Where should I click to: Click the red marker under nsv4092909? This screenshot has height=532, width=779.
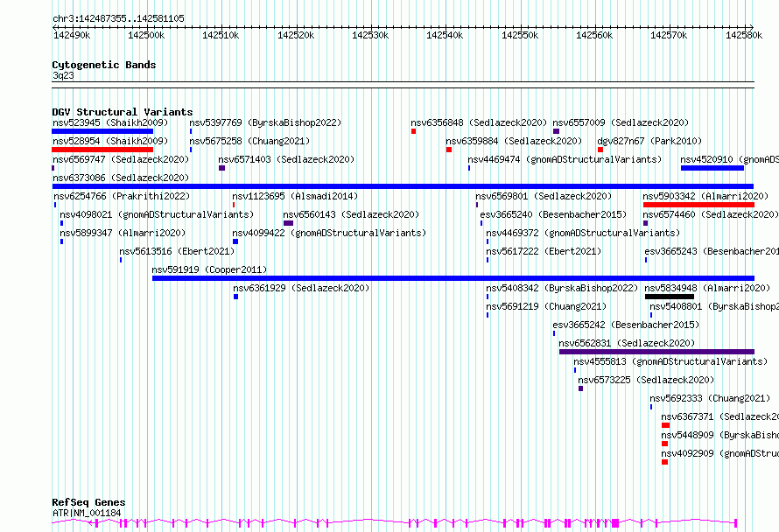[x=664, y=463]
